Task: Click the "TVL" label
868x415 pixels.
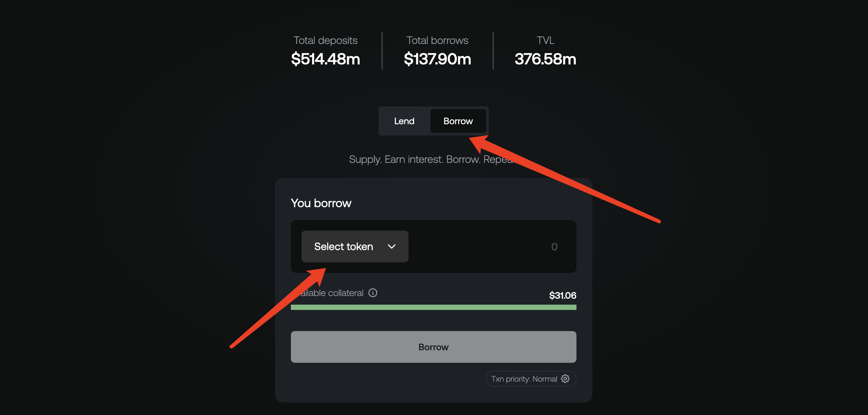Action: point(545,40)
